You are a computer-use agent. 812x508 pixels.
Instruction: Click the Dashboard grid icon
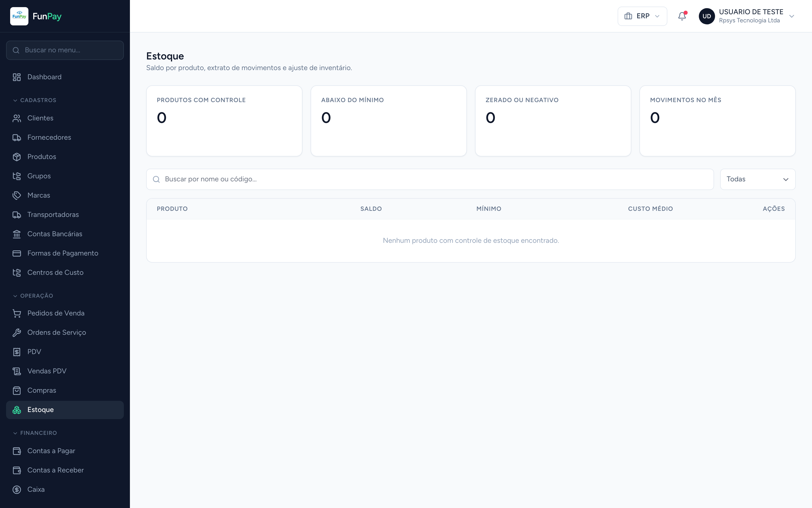[x=17, y=77]
